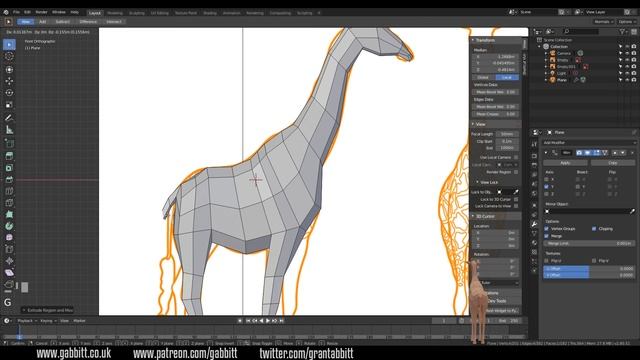Toggle Mirror axis Y checkbox
Screen dimensions: 640x360
point(547,187)
